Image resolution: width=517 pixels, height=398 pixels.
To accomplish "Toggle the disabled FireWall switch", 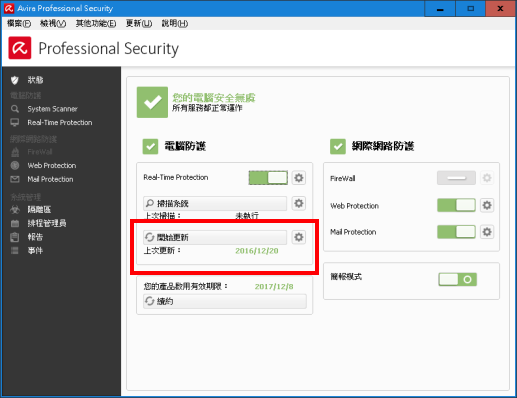I will pyautogui.click(x=456, y=178).
